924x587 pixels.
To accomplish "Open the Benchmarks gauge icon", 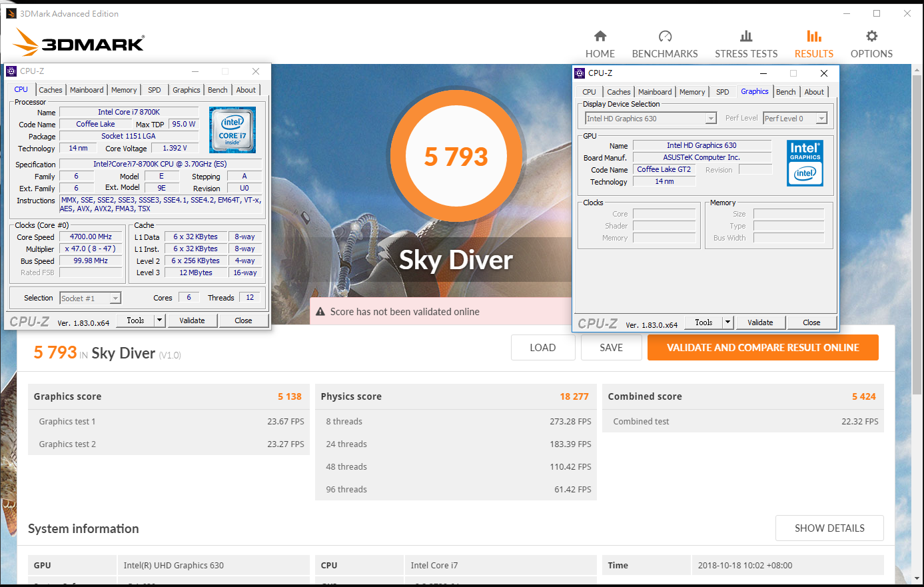I will [665, 36].
